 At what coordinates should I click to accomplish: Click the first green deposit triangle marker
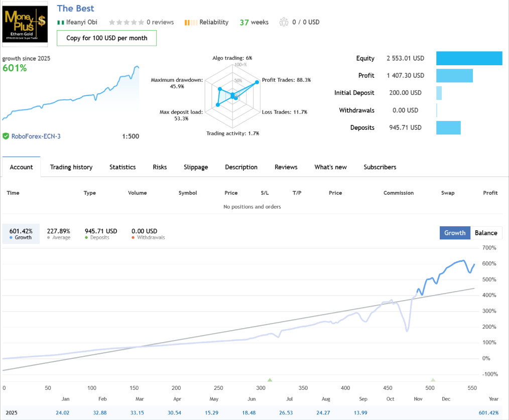coord(270,380)
